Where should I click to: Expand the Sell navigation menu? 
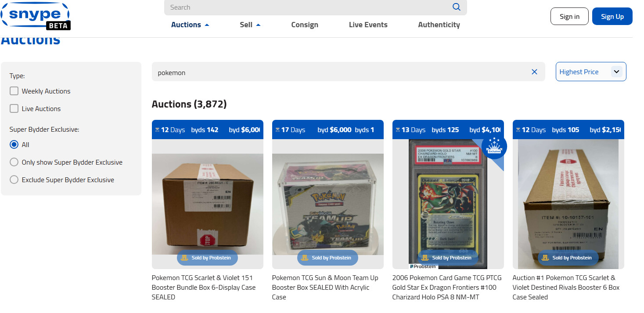coord(250,25)
